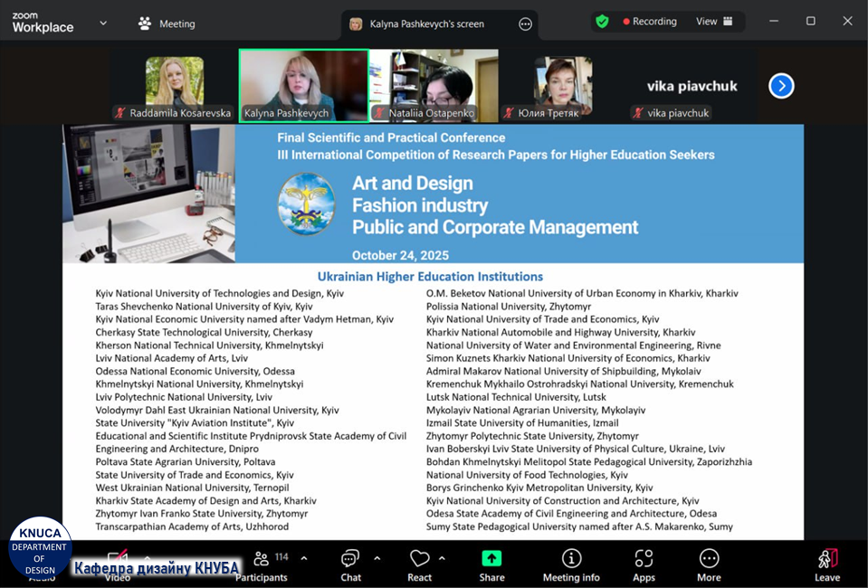This screenshot has height=588, width=868.
Task: Click the green encryption shield icon
Action: point(602,22)
